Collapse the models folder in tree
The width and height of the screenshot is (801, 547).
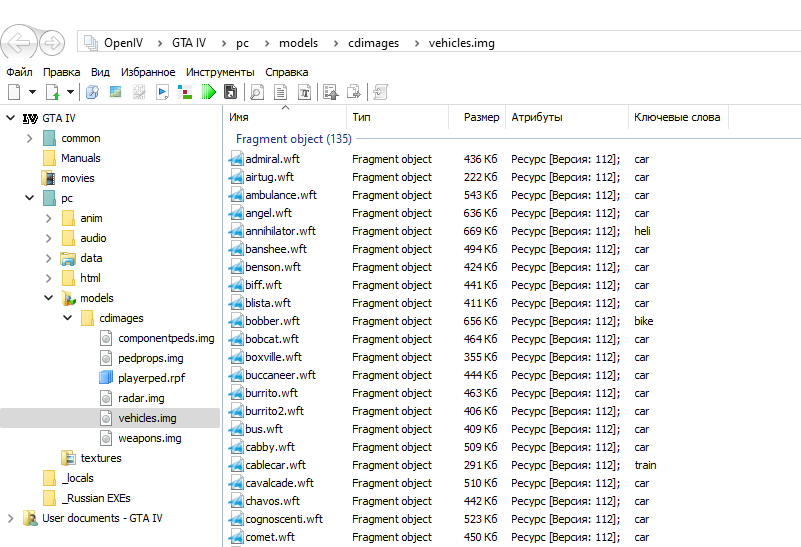point(49,298)
